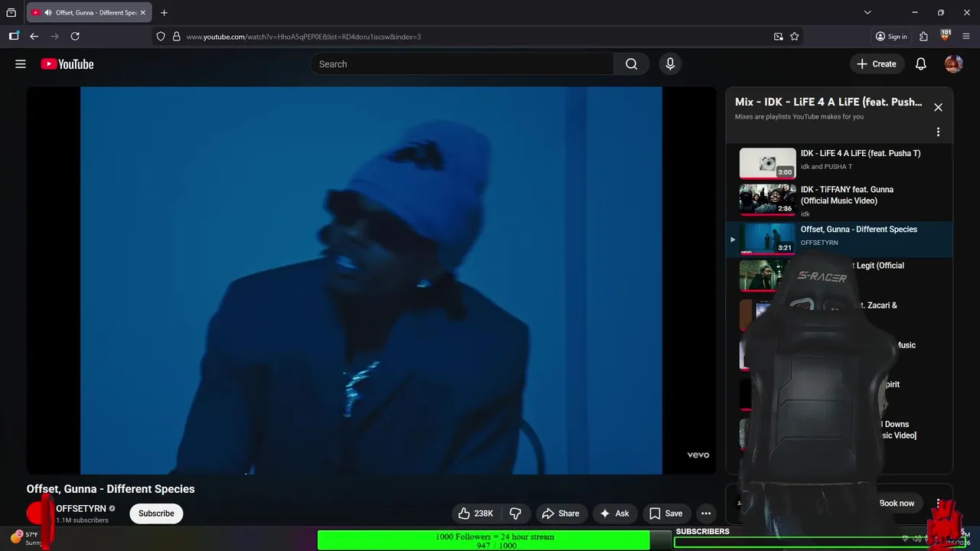The height and width of the screenshot is (551, 980).
Task: Open OFFSETYRN channel name under playlist item
Action: click(x=819, y=243)
